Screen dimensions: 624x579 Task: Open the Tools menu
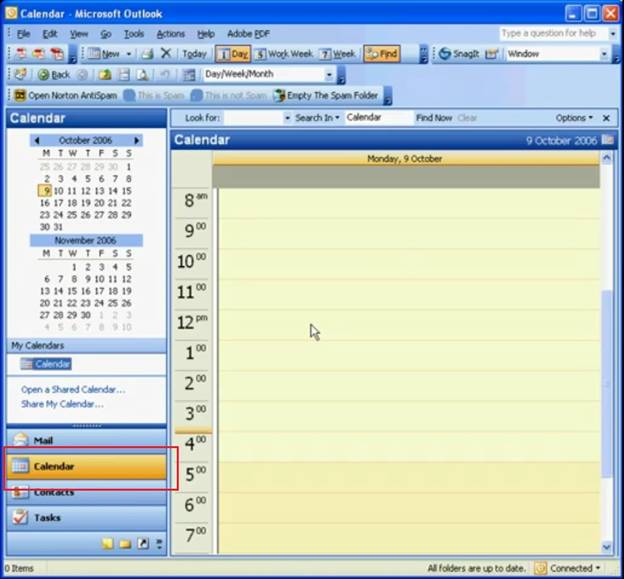[134, 34]
